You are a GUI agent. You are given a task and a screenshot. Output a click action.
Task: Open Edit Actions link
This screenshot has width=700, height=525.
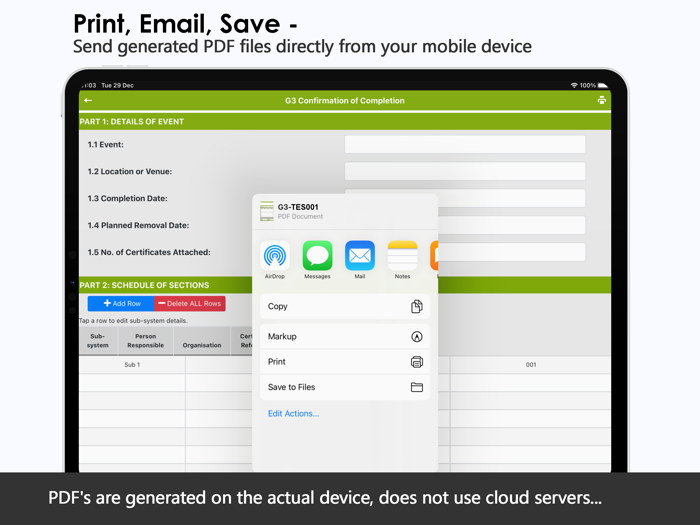click(293, 413)
